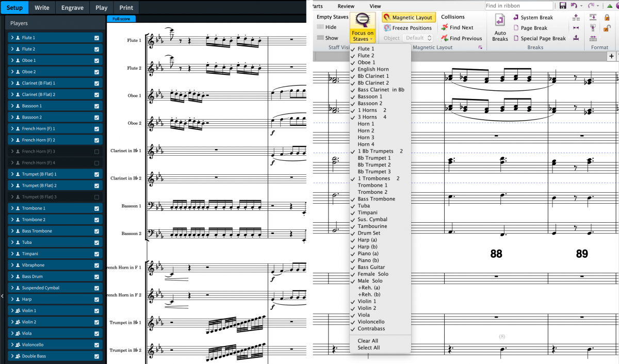Click the Auto Breaks icon

coord(500,21)
